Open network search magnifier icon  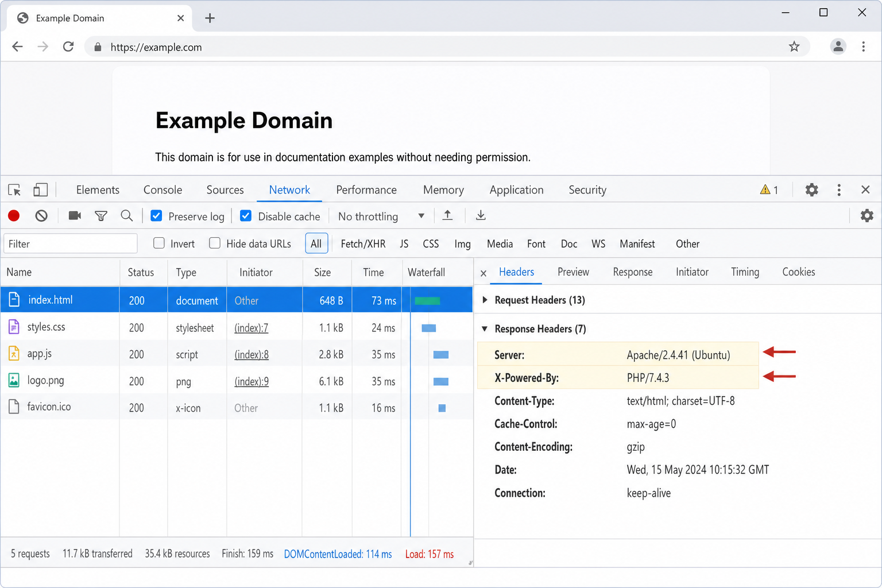127,216
